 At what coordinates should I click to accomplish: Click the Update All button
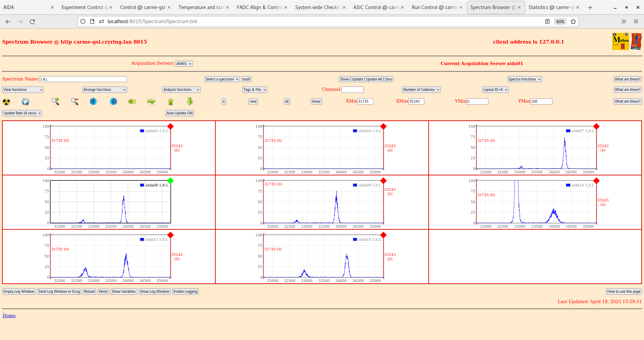[x=374, y=79]
